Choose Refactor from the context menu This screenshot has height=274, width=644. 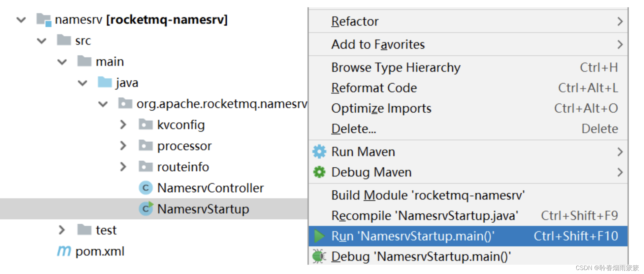tap(468, 21)
